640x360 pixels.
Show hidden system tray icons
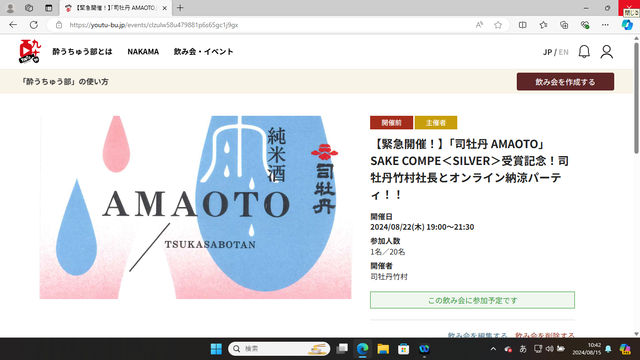[x=493, y=349]
